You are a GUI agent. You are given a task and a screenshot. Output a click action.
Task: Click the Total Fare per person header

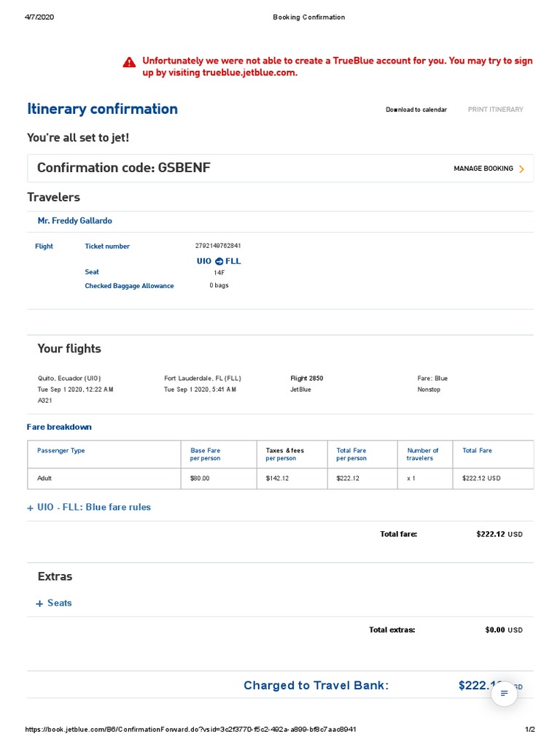pos(351,454)
